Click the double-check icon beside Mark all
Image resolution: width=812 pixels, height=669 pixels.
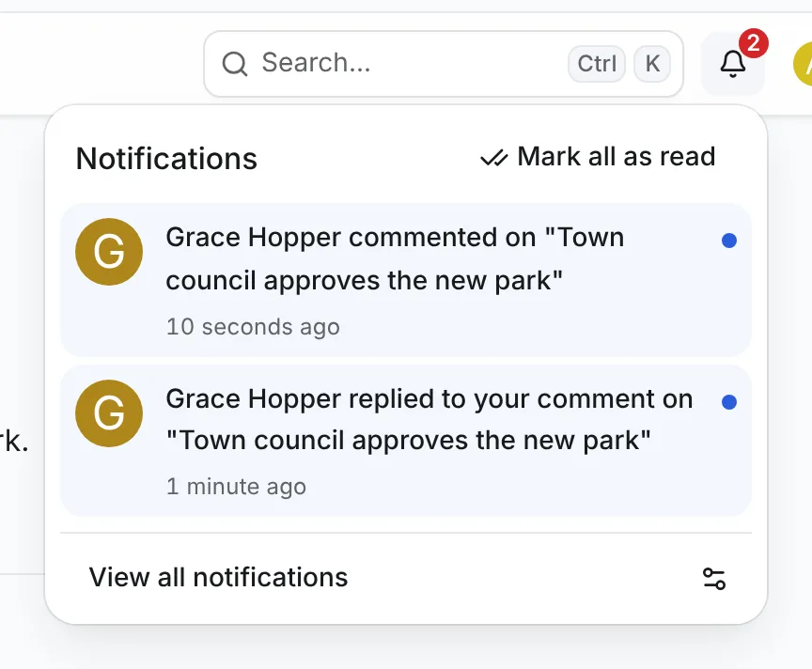(493, 158)
